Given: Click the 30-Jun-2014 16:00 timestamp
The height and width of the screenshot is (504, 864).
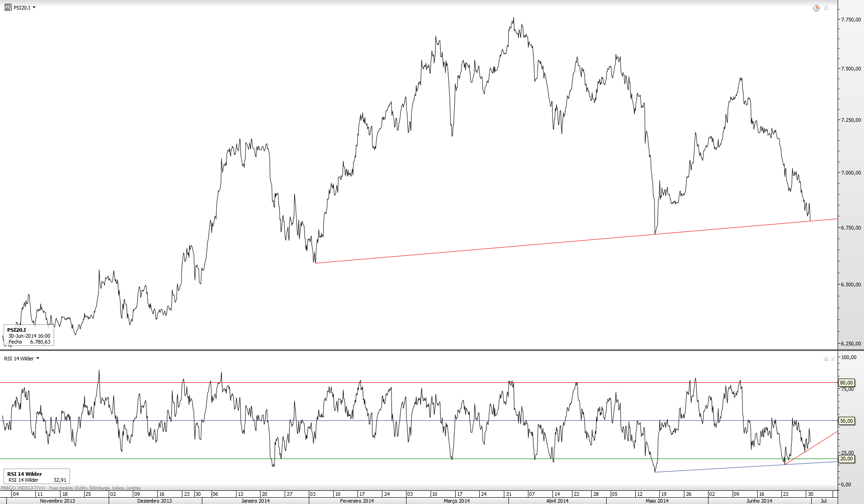Looking at the screenshot, I should tap(30, 336).
